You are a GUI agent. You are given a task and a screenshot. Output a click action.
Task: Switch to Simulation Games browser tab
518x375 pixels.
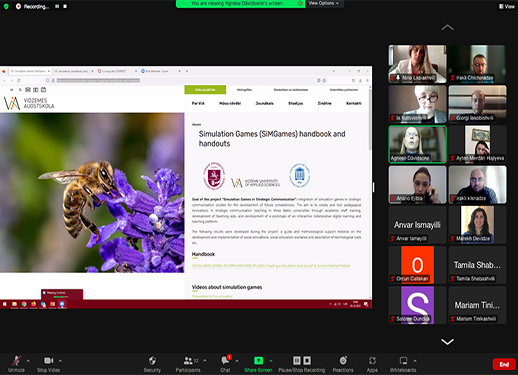pos(30,71)
